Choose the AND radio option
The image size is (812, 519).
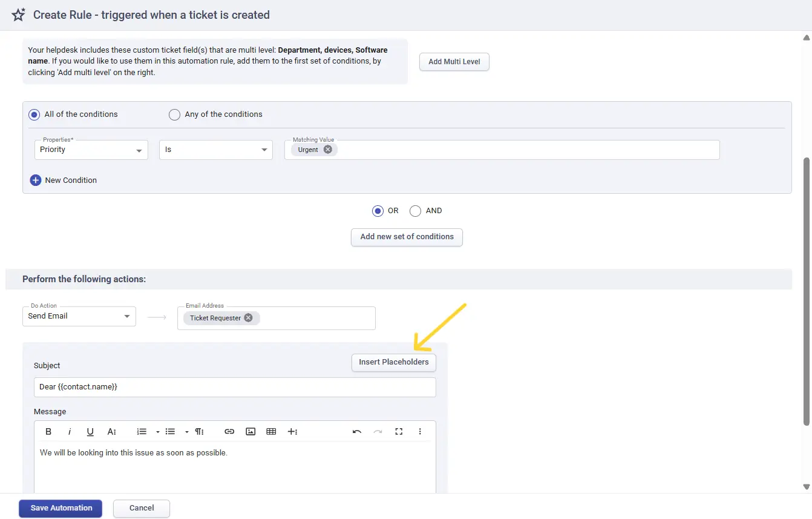(x=415, y=211)
